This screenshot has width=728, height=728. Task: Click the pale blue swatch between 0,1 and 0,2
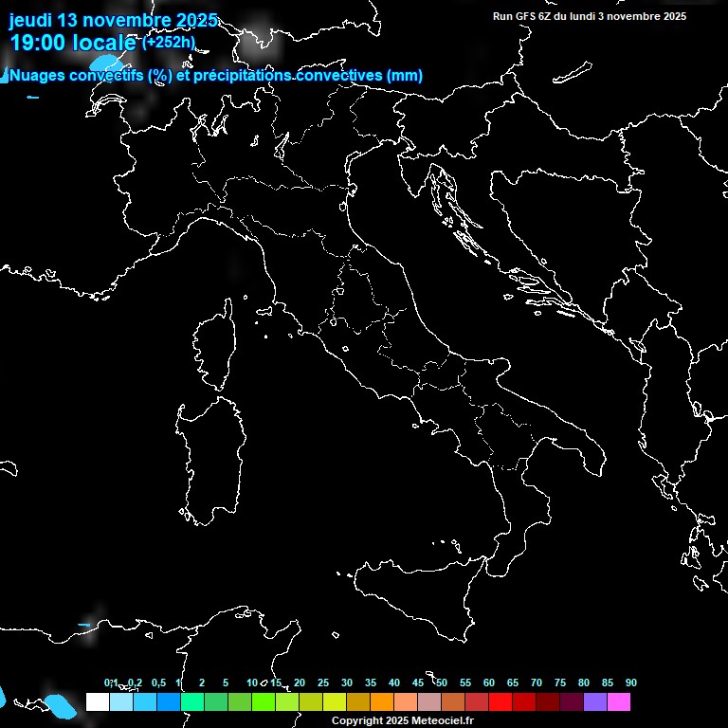point(121,701)
